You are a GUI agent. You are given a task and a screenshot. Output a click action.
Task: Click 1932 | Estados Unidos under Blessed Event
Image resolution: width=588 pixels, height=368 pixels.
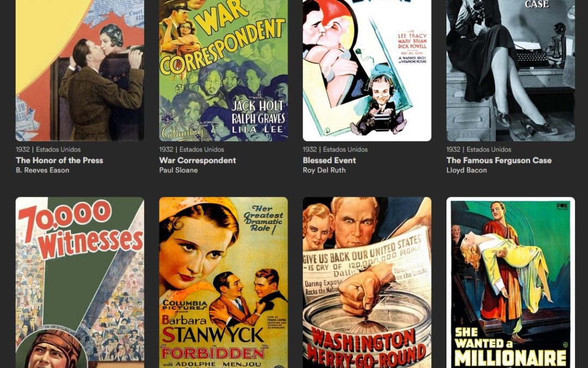pos(335,149)
